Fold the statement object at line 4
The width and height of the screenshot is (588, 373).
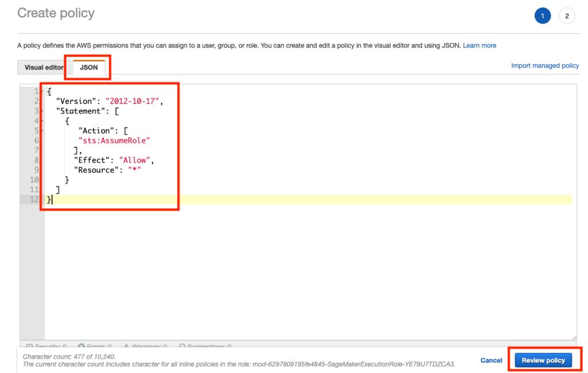pos(42,121)
